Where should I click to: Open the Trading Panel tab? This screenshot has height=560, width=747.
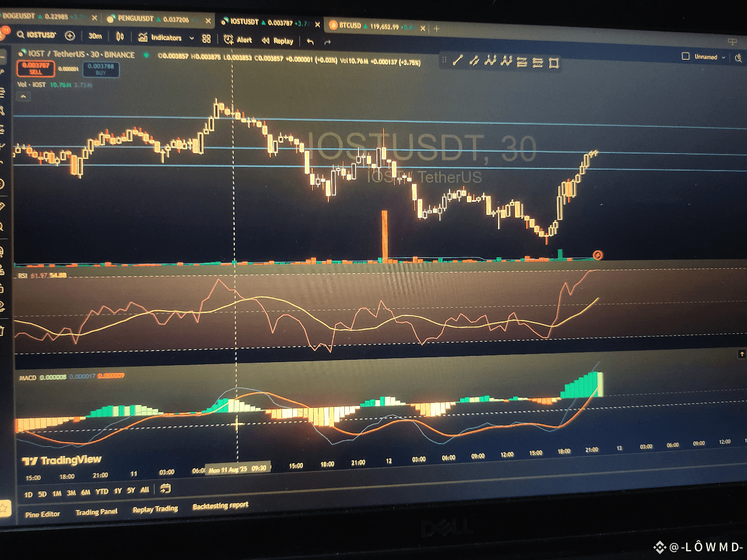coord(96,512)
